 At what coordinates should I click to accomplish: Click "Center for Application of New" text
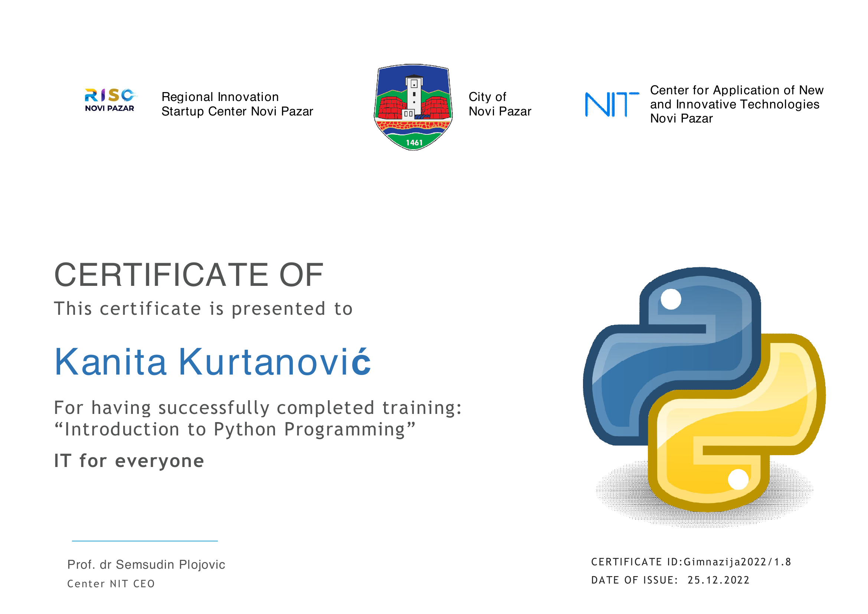736,90
